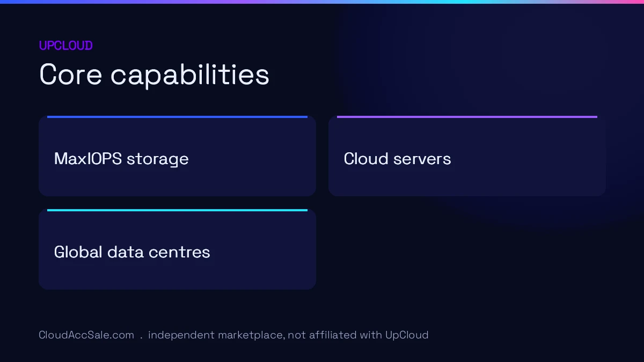This screenshot has height=362, width=644.
Task: Open the Global data centres card
Action: coord(177,249)
